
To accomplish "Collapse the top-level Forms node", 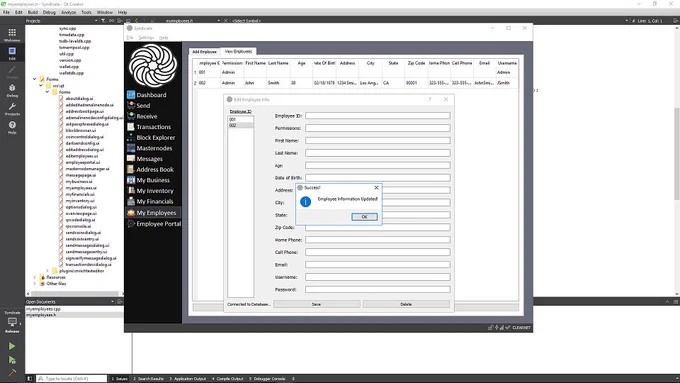I will tap(35, 79).
